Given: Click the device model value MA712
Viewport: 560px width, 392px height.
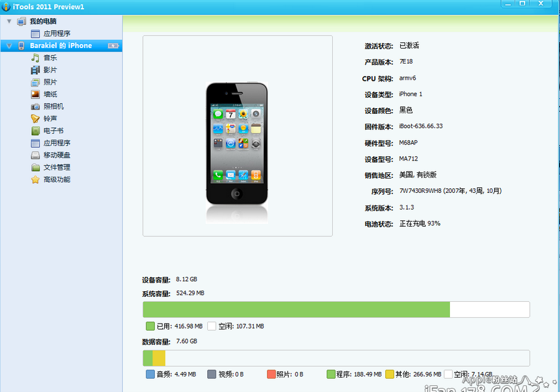Looking at the screenshot, I should (x=408, y=159).
